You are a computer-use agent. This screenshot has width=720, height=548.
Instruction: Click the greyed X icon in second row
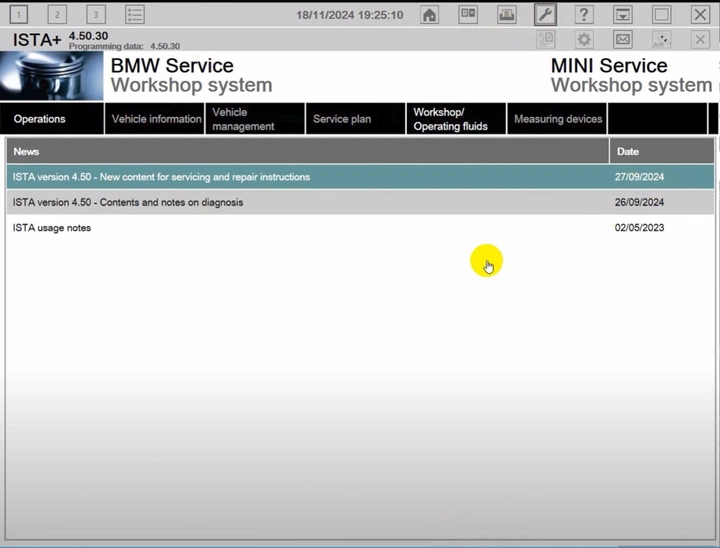click(700, 40)
